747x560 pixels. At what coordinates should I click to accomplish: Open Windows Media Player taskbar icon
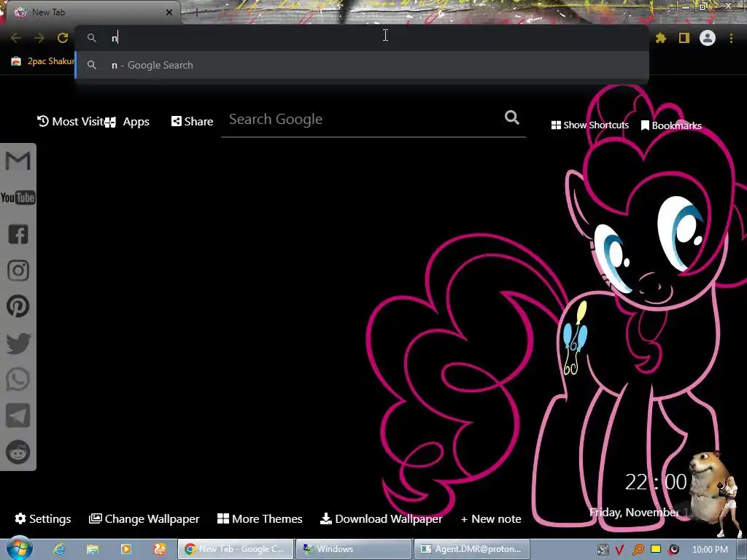point(125,549)
